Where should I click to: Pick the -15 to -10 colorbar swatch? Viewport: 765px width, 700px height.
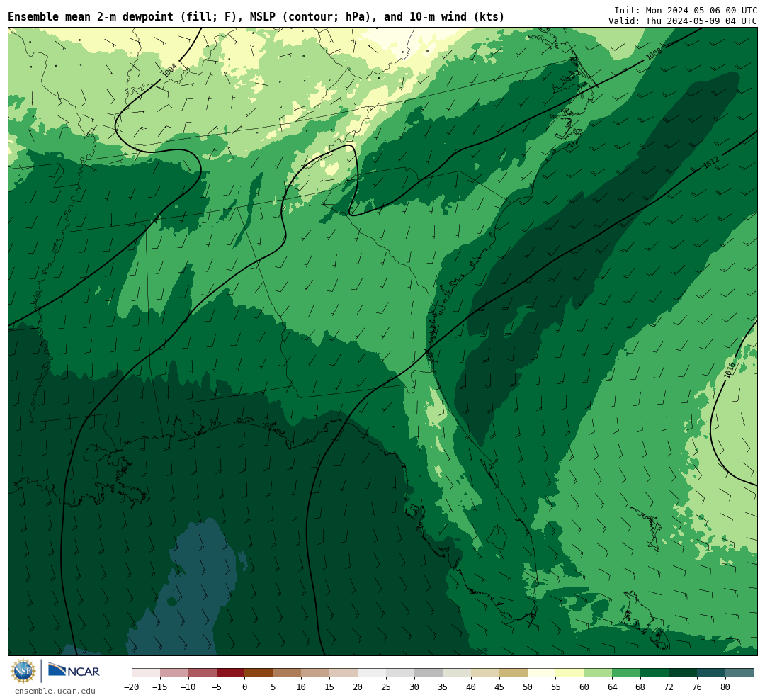[x=174, y=673]
